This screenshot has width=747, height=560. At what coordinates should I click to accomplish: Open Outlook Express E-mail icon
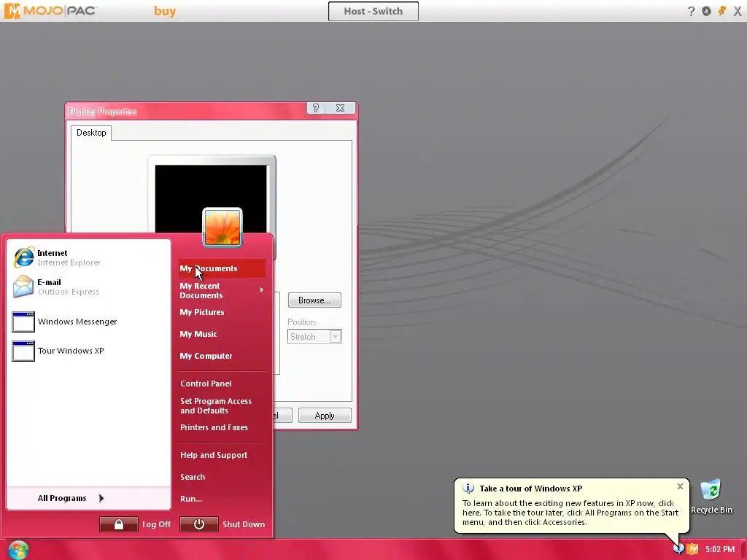tap(23, 286)
